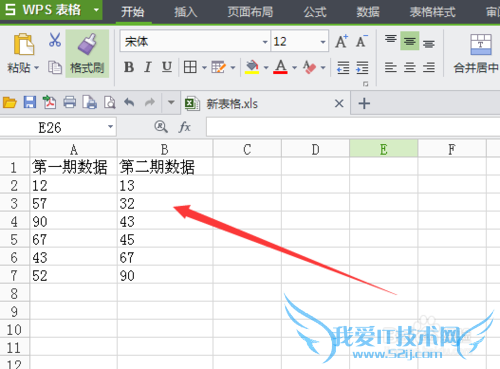Click the draw border table icon
The image size is (500, 369).
click(219, 67)
